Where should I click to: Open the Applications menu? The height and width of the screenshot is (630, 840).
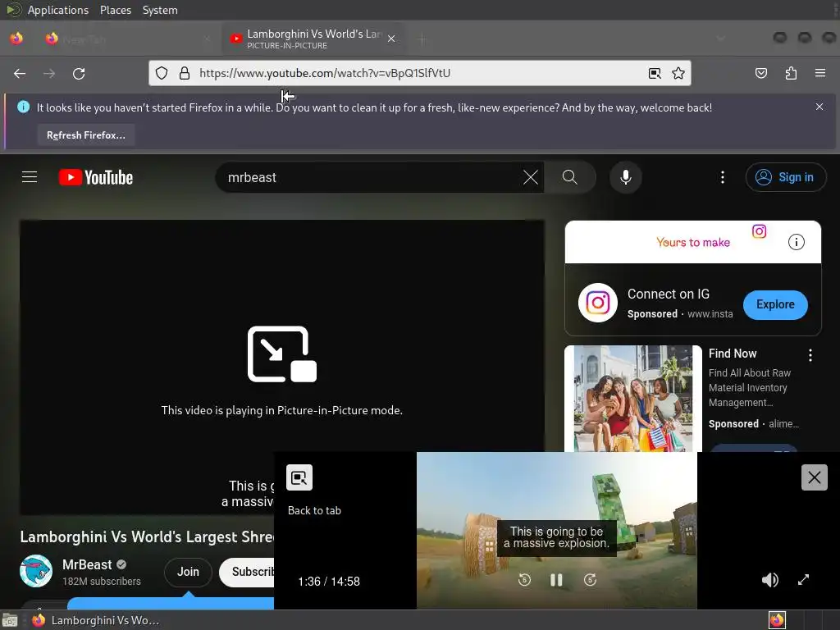click(58, 10)
